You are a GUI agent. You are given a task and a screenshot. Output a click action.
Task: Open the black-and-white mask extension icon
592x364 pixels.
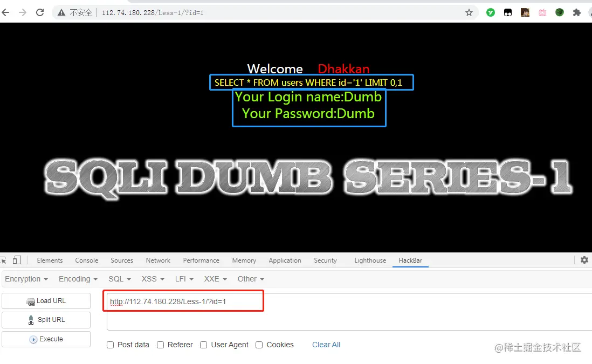click(x=508, y=12)
